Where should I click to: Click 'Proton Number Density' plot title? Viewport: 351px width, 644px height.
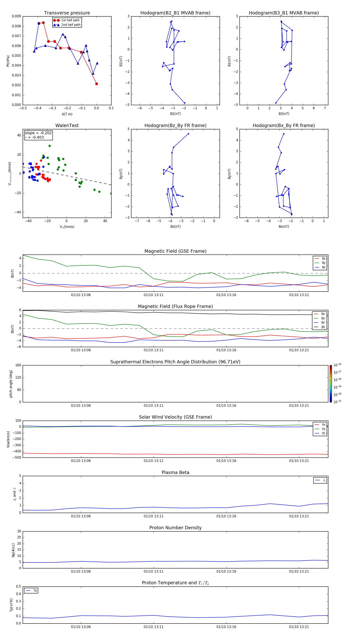(x=175, y=528)
